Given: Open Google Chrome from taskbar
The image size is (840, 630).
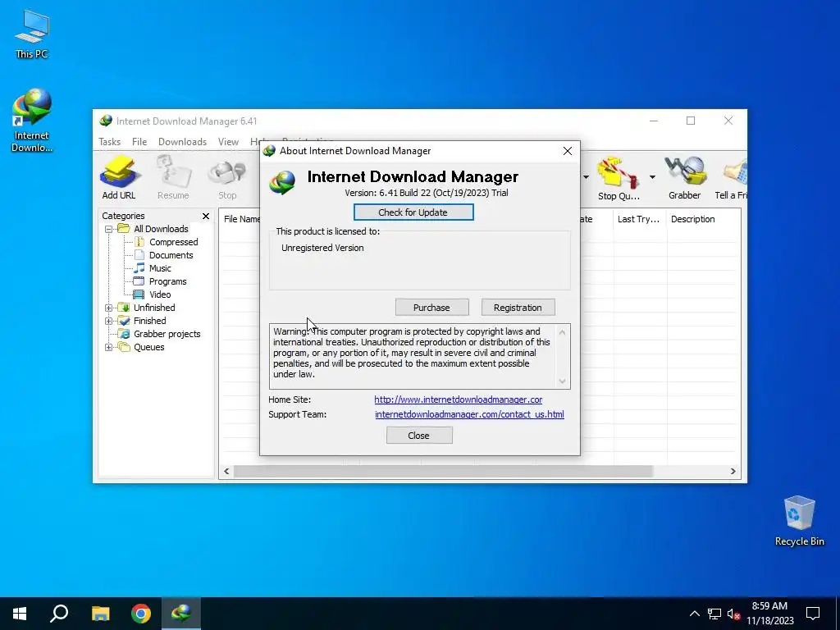Looking at the screenshot, I should click(x=141, y=614).
